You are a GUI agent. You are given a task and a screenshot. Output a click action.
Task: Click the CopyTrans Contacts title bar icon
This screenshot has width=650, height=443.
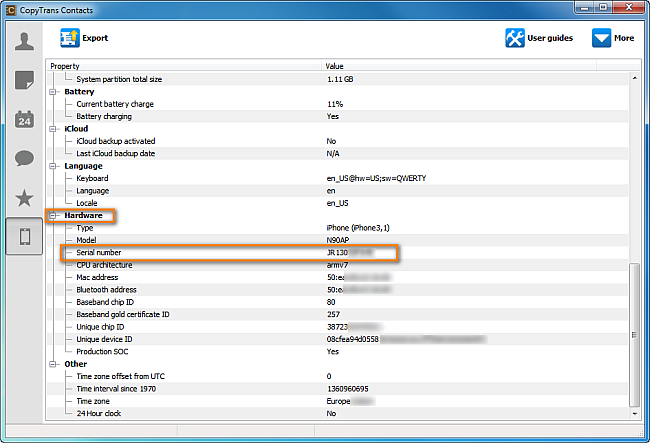[x=10, y=10]
